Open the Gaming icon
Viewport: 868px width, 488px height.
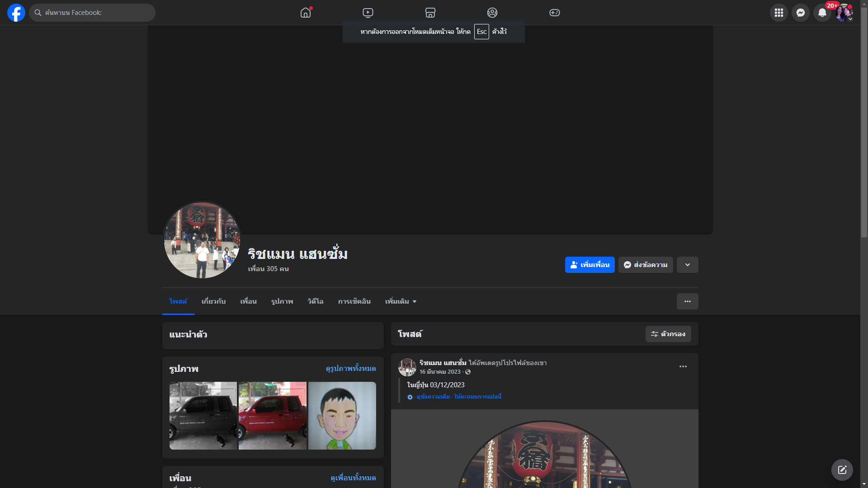[x=555, y=13]
